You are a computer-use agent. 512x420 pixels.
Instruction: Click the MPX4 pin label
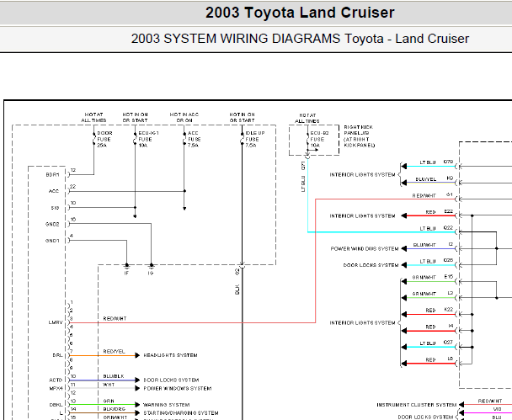[56, 389]
